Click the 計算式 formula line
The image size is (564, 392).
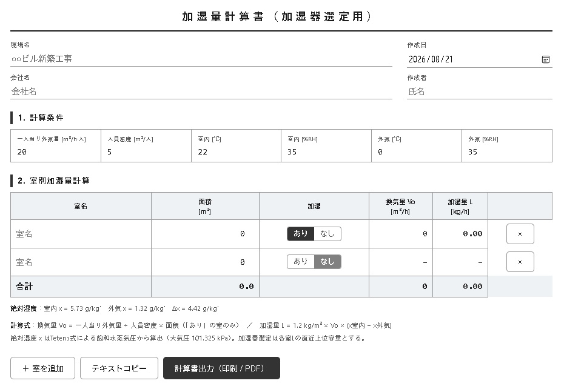click(x=201, y=325)
